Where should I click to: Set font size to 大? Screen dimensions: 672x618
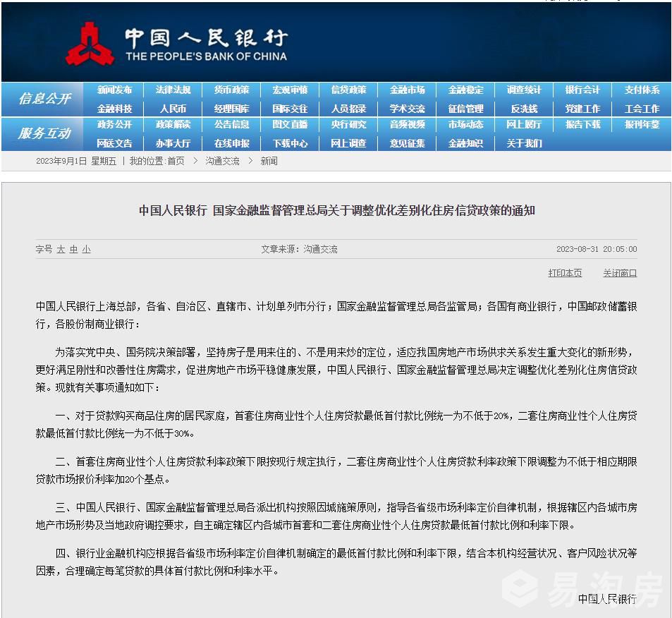61,249
